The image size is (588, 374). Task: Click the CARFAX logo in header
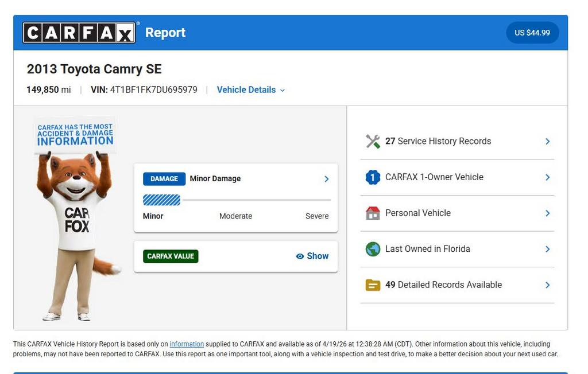point(79,33)
